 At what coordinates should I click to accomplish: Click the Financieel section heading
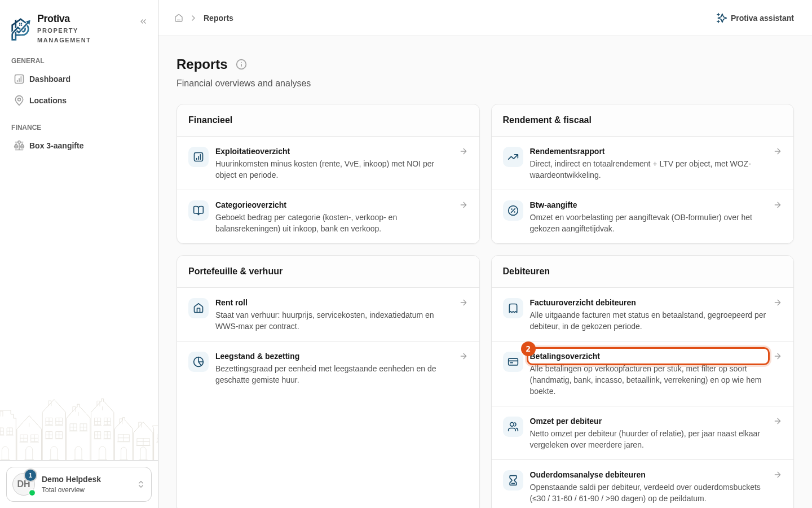point(210,120)
